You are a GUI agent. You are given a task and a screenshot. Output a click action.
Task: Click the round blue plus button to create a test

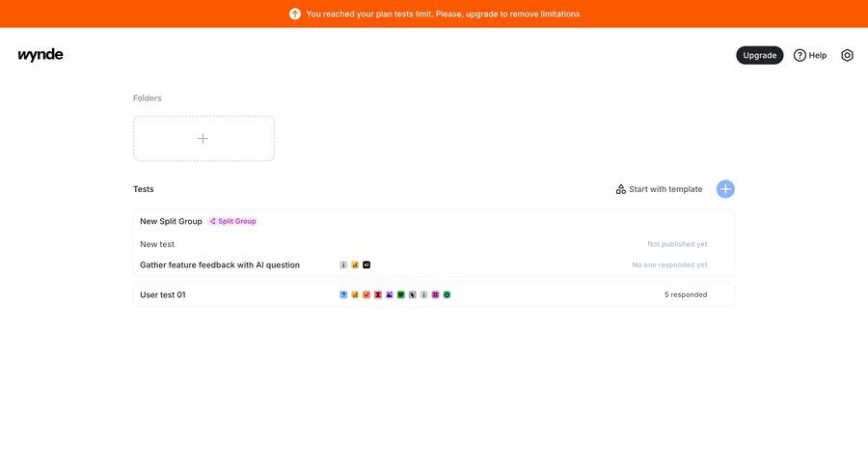point(725,189)
